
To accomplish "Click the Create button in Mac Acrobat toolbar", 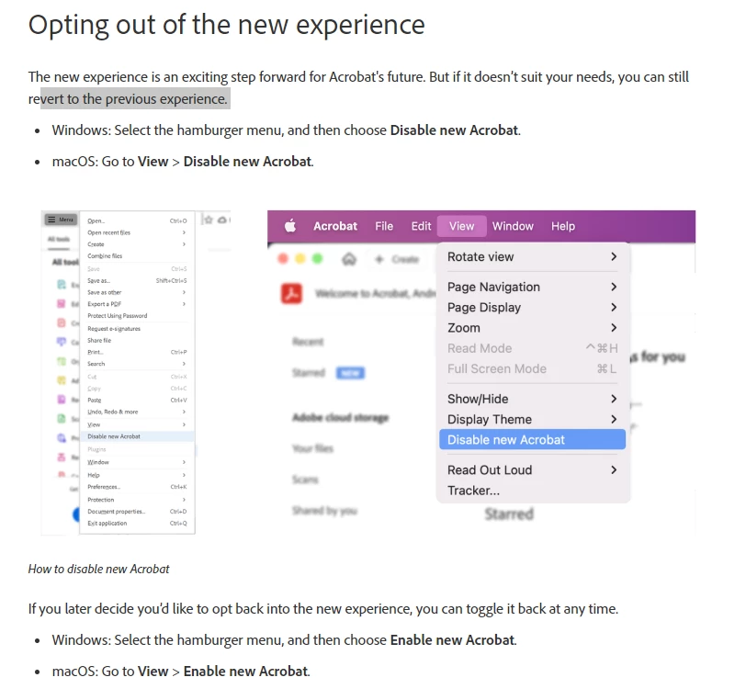I will (x=397, y=259).
